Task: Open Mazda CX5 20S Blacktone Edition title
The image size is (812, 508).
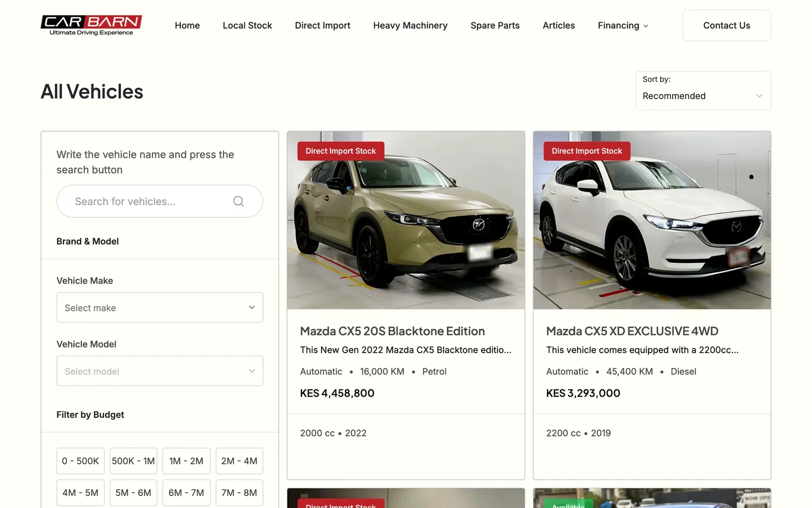Action: (x=392, y=331)
